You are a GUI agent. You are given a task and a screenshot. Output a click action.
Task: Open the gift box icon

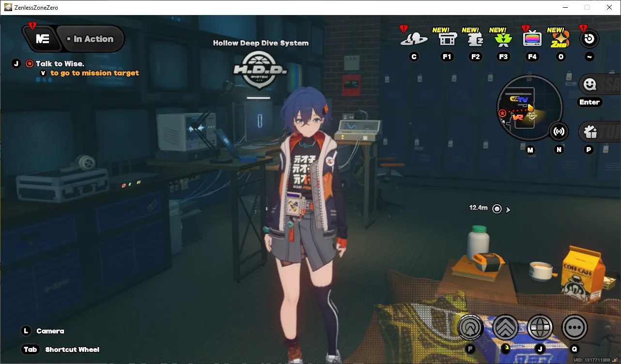pyautogui.click(x=590, y=131)
